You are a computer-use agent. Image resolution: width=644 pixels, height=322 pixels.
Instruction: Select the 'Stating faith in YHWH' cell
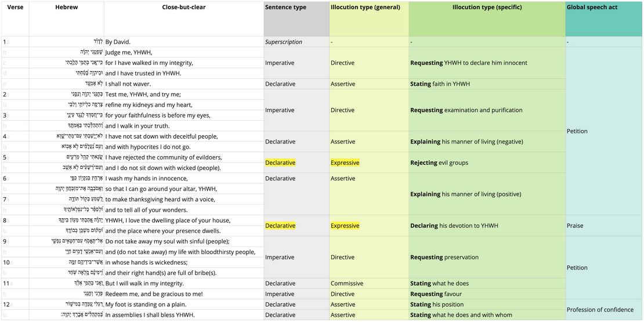click(440, 84)
